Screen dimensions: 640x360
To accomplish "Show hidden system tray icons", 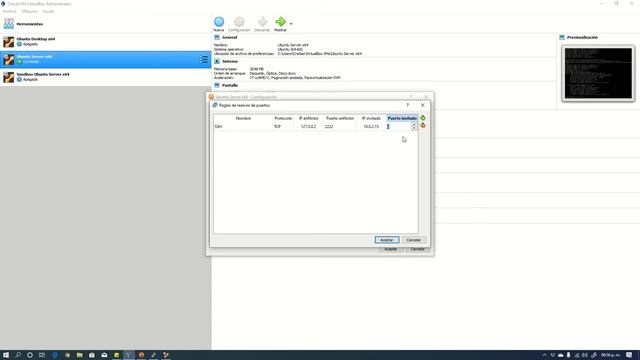I will (544, 355).
